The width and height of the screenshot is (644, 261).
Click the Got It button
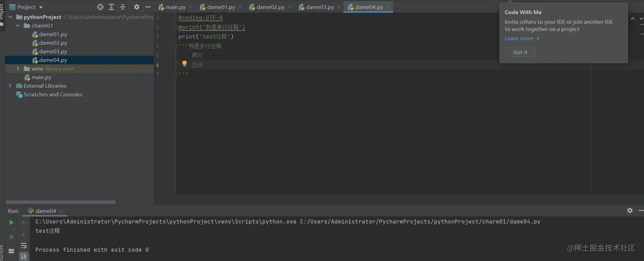520,52
